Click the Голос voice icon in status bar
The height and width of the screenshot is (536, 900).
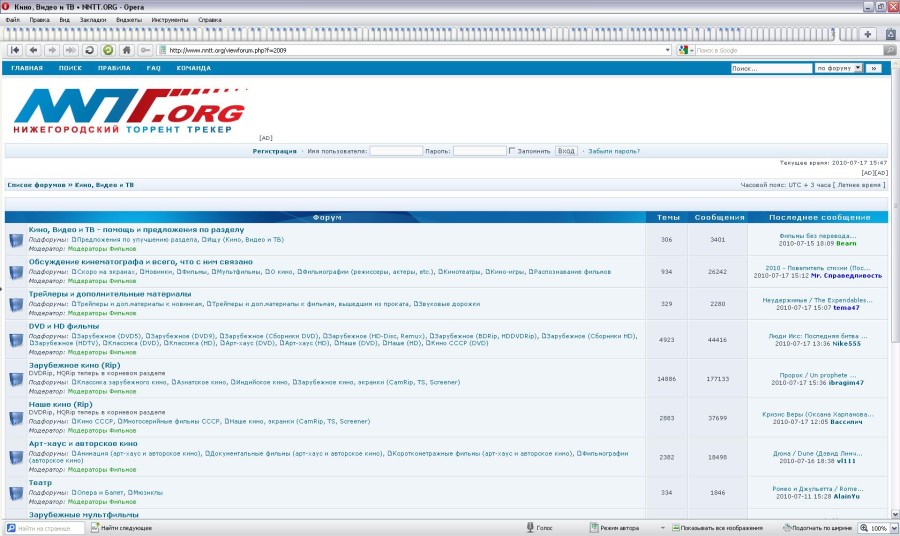point(532,527)
